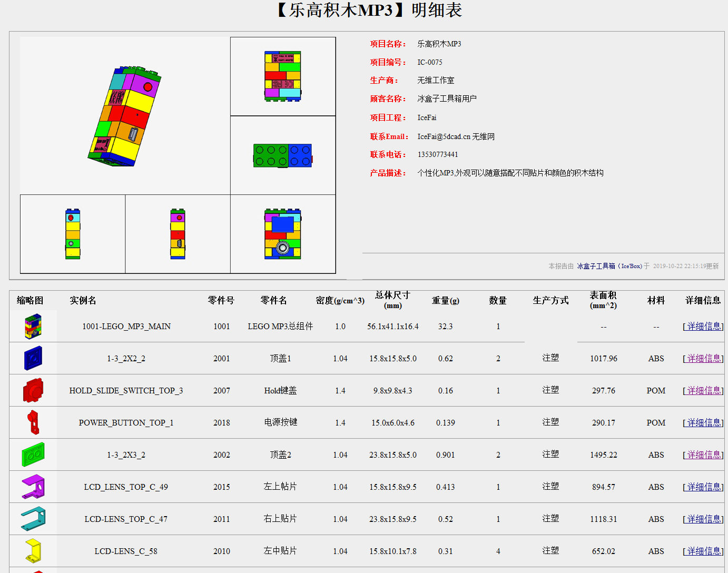Image resolution: width=728 pixels, height=573 pixels.
Task: Click instance name LCD-LENS_TOP_C_47
Action: 126,519
